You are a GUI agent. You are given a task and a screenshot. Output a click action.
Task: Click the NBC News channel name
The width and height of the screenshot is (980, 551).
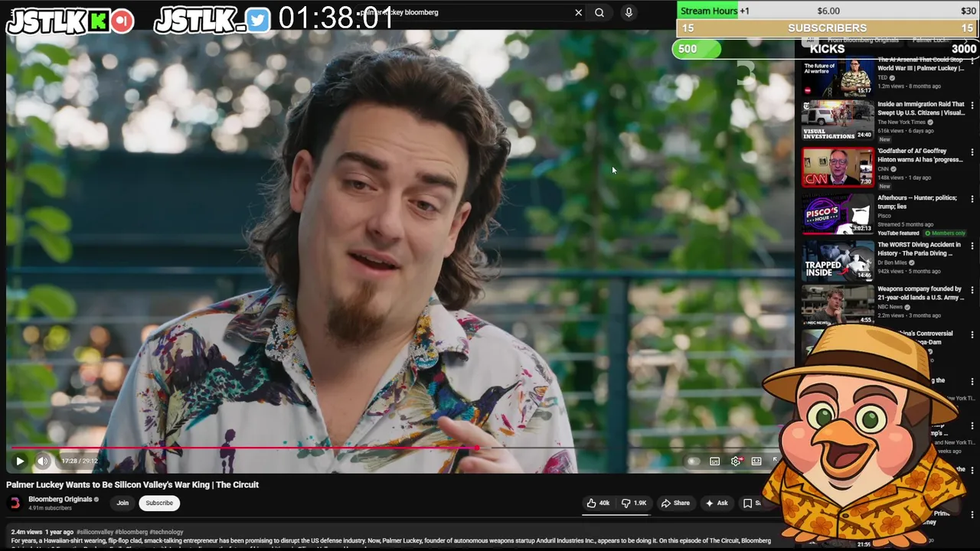pos(890,307)
